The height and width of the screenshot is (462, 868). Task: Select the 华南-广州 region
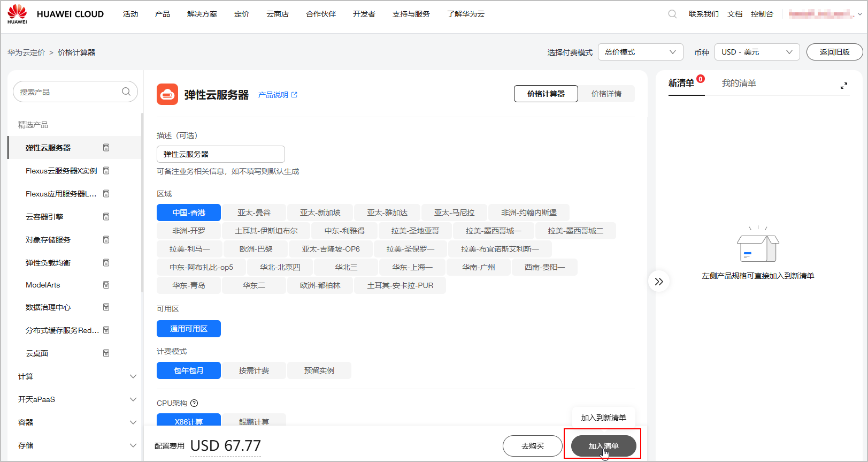tap(479, 267)
